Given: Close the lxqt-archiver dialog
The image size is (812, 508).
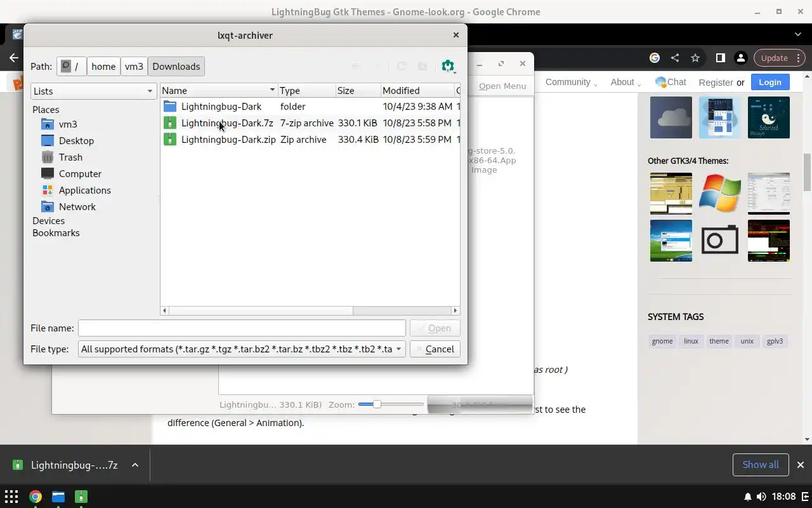Looking at the screenshot, I should pos(455,35).
